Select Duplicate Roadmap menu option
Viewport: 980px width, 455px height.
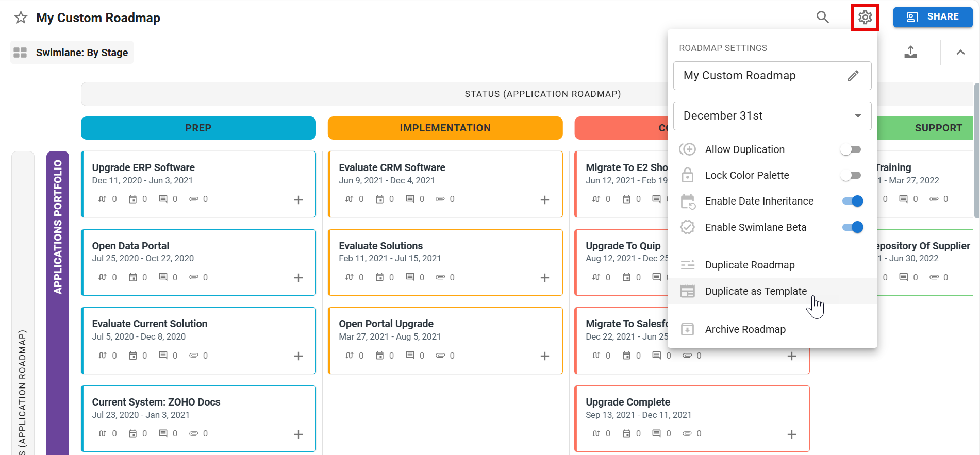(750, 265)
